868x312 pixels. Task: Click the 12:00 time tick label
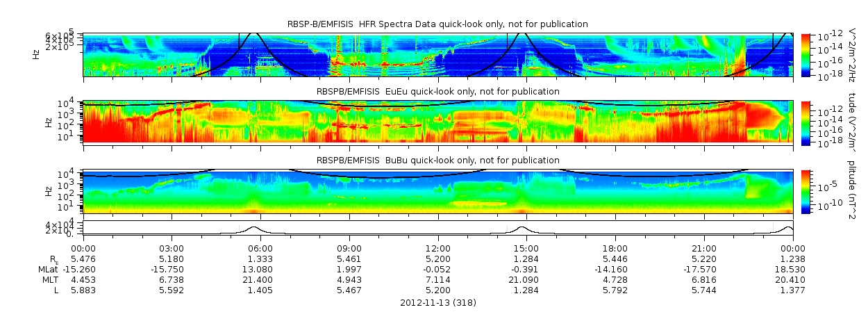click(x=437, y=249)
